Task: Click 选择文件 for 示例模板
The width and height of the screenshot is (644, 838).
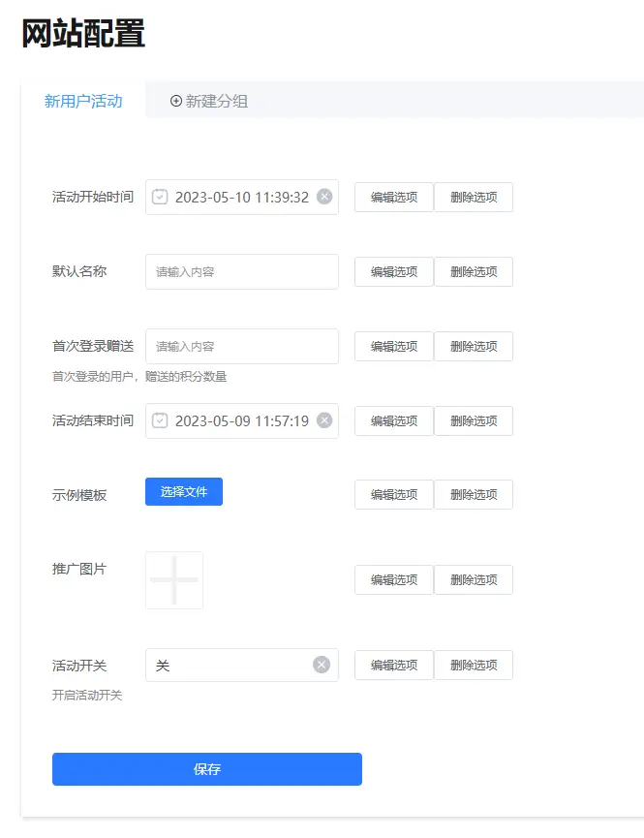Action: [184, 492]
